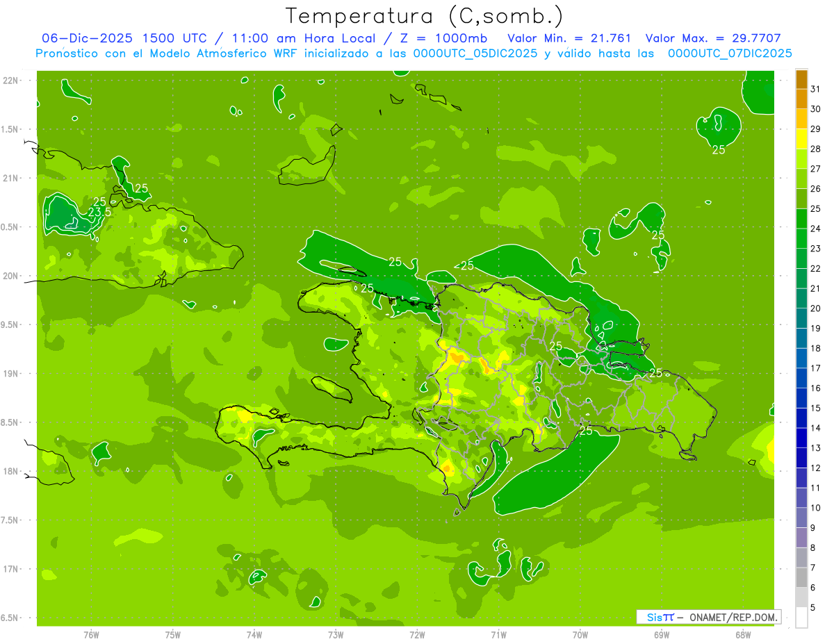Click the legend value "22"
Viewport: 834px width, 644px height.
point(816,268)
